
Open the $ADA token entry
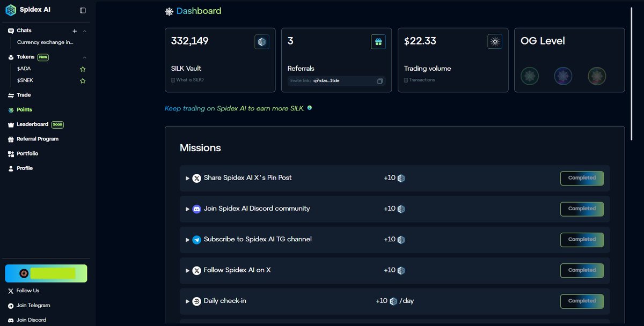[24, 69]
